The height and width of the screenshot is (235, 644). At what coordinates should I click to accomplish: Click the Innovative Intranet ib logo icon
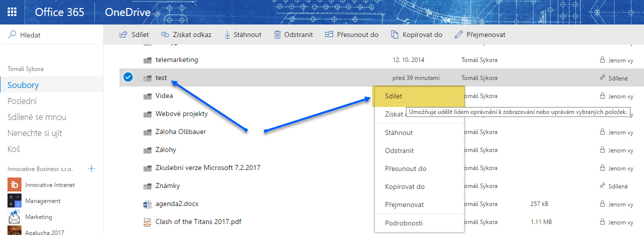coord(14,184)
